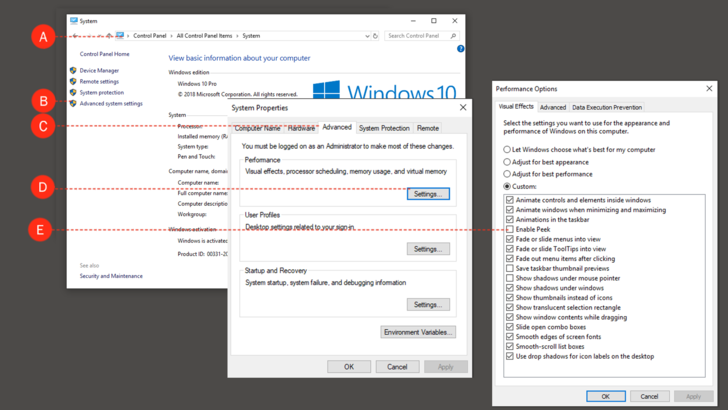
Task: Open the Control Panel Home link
Action: (104, 54)
